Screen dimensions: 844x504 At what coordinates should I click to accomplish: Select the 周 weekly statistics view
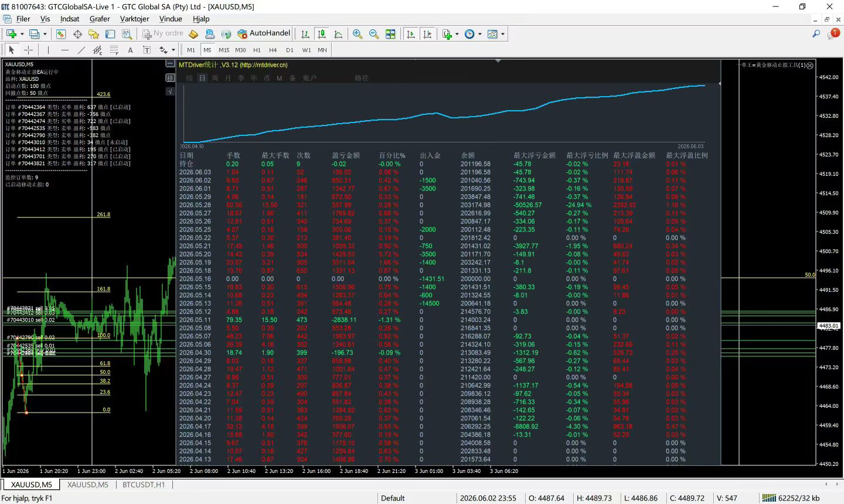click(215, 78)
